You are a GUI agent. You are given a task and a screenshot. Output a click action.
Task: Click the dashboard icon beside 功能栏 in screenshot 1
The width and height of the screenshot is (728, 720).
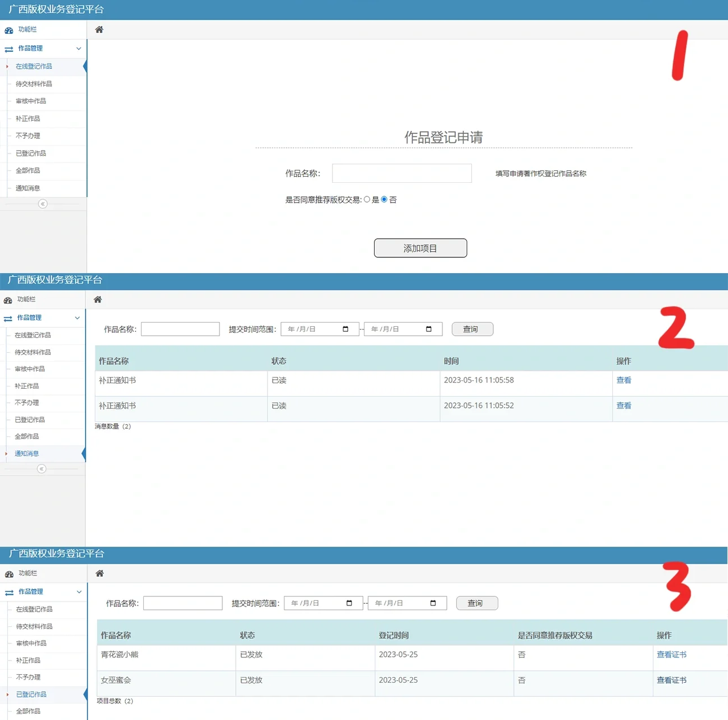(x=9, y=30)
